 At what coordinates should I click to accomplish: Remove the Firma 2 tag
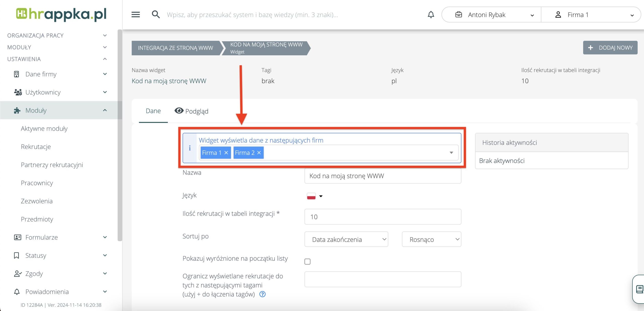coord(259,153)
